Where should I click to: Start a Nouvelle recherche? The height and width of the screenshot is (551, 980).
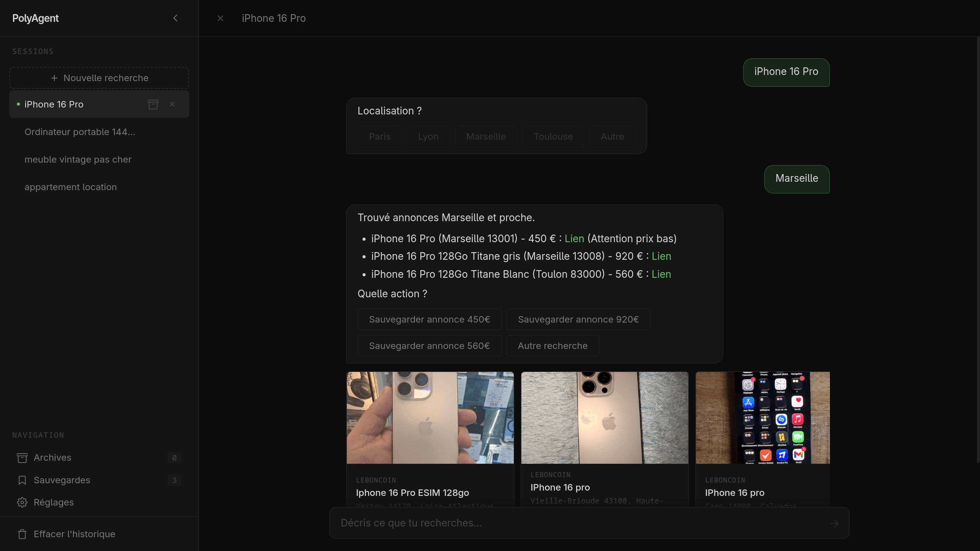click(99, 78)
